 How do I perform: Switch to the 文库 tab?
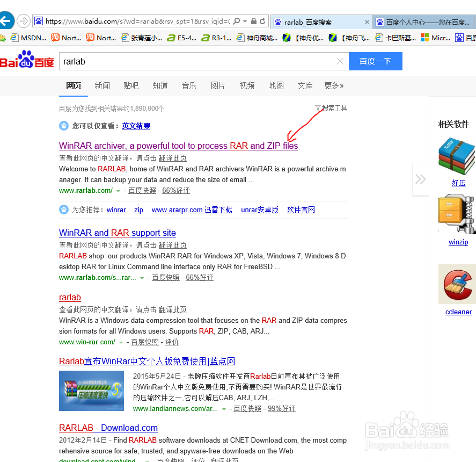[x=305, y=86]
